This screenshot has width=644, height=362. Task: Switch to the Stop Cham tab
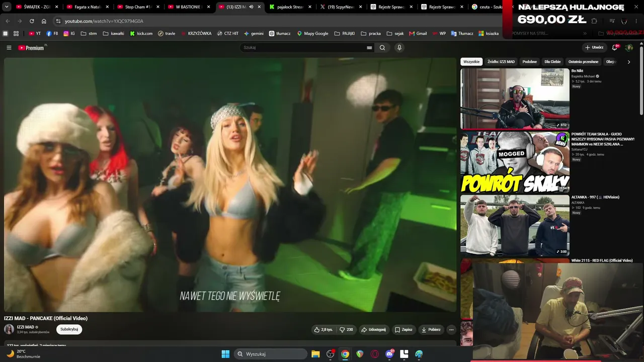[x=138, y=7]
